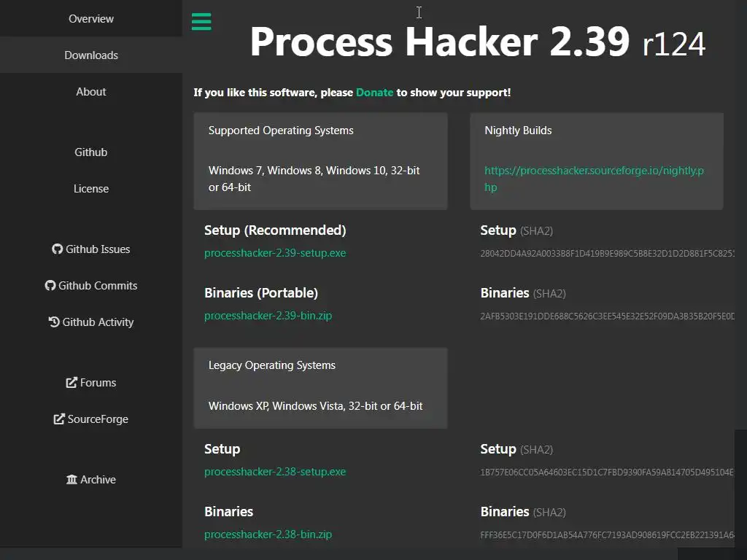Click the external link icon beside Forums
747x560 pixels.
tap(71, 383)
